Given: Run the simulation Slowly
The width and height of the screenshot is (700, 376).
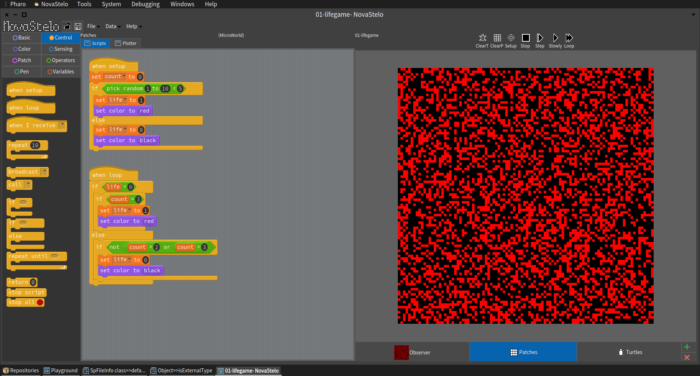Looking at the screenshot, I should 555,38.
